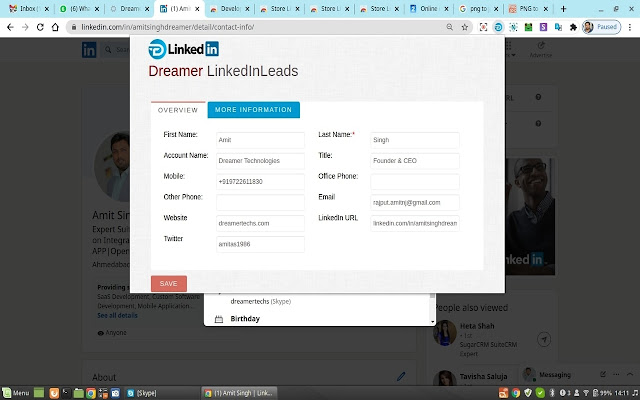The height and width of the screenshot is (400, 640).
Task: Click the Website field
Action: [x=260, y=223]
